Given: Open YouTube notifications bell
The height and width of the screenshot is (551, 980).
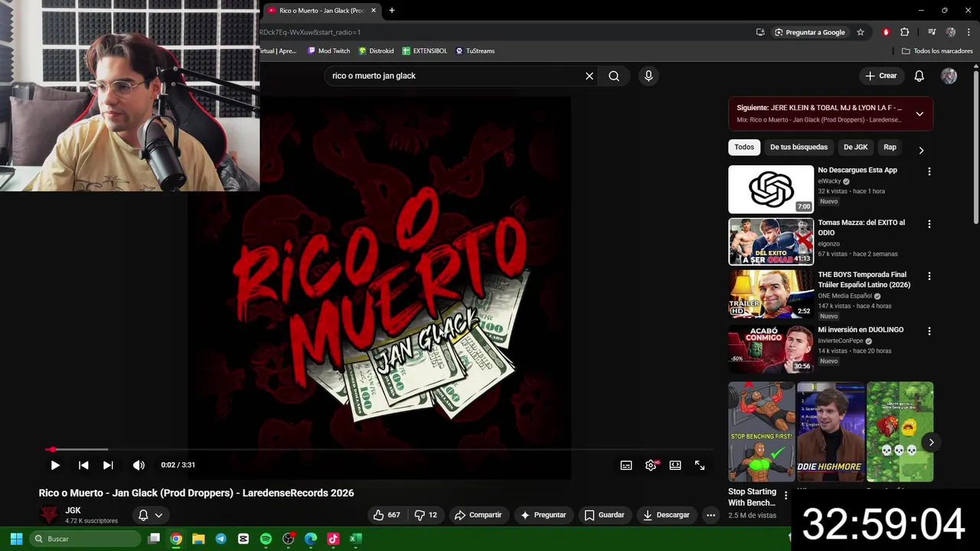Looking at the screenshot, I should tap(920, 76).
